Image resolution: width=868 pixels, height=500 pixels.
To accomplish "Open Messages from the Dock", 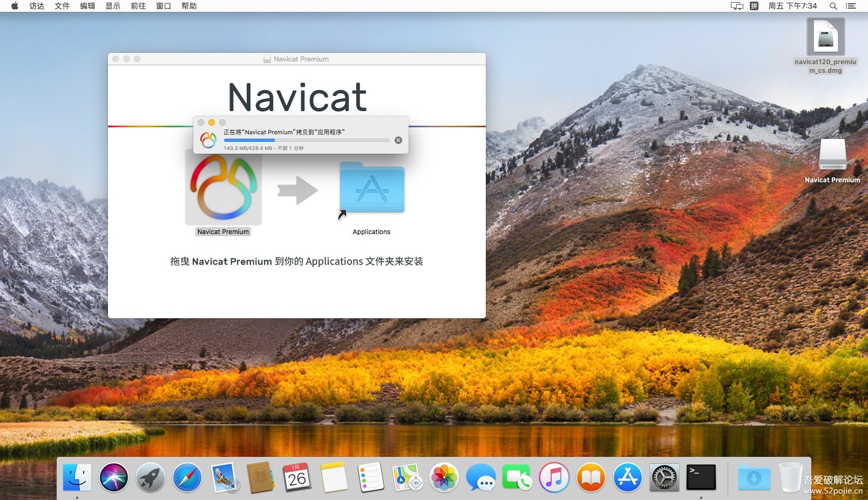I will pyautogui.click(x=481, y=477).
